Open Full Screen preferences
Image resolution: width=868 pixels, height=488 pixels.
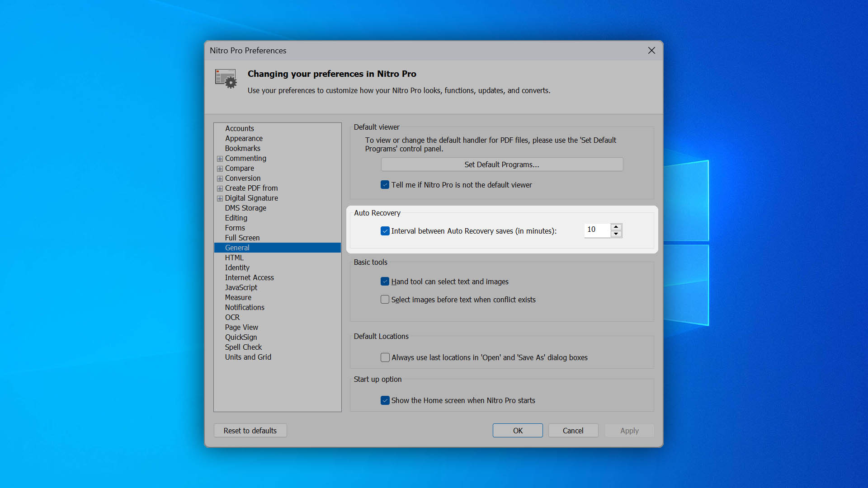click(x=242, y=238)
